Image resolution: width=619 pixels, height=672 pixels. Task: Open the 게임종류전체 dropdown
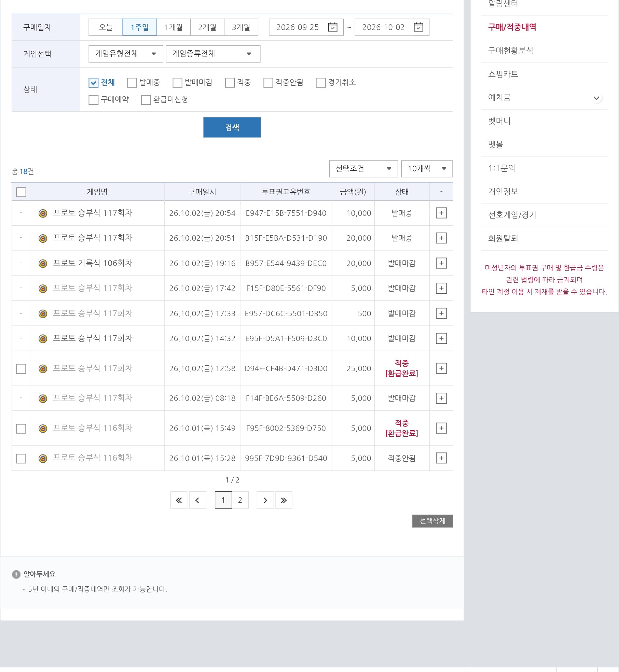(x=213, y=54)
